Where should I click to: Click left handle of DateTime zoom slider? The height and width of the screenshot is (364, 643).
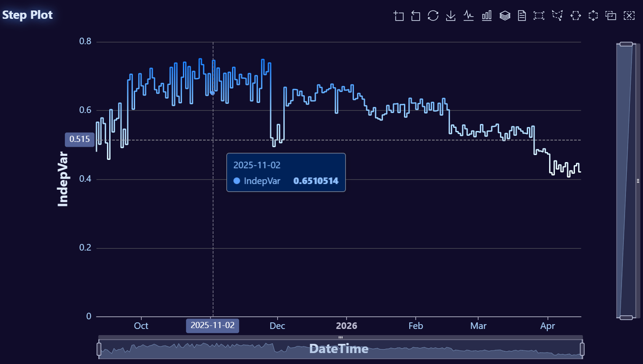(x=99, y=349)
